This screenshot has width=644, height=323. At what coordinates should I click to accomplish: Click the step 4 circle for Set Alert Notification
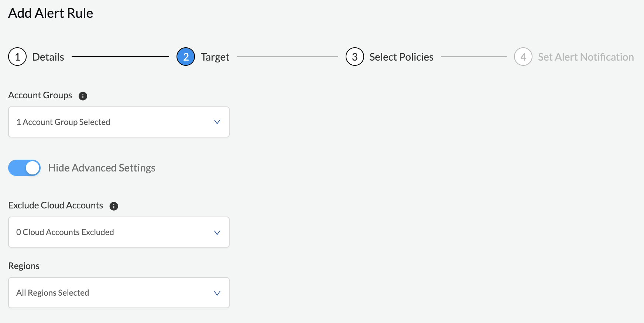(x=523, y=57)
